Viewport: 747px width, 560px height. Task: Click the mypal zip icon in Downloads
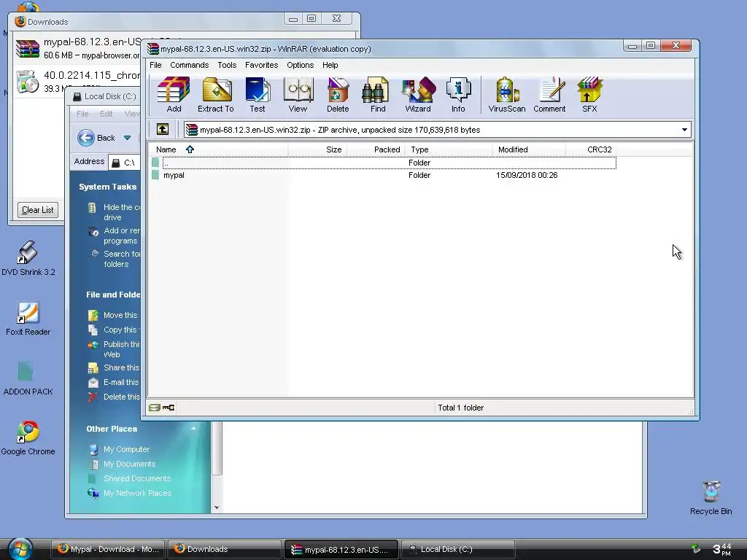[27, 49]
